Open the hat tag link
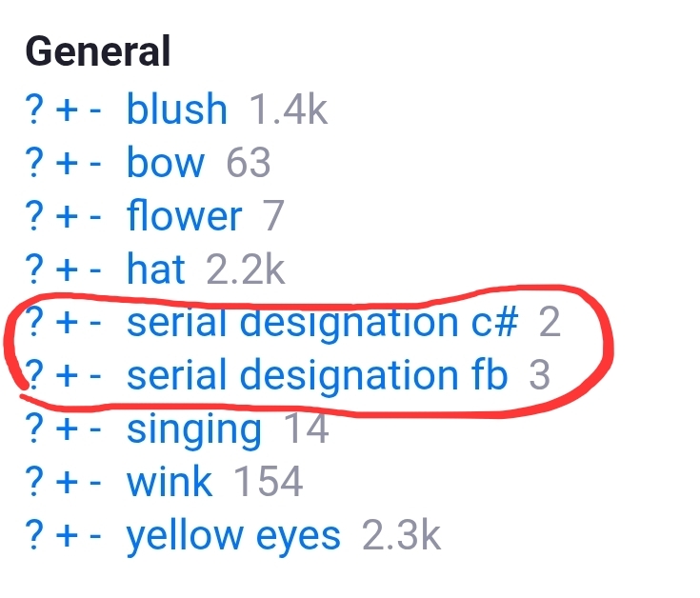 point(155,270)
